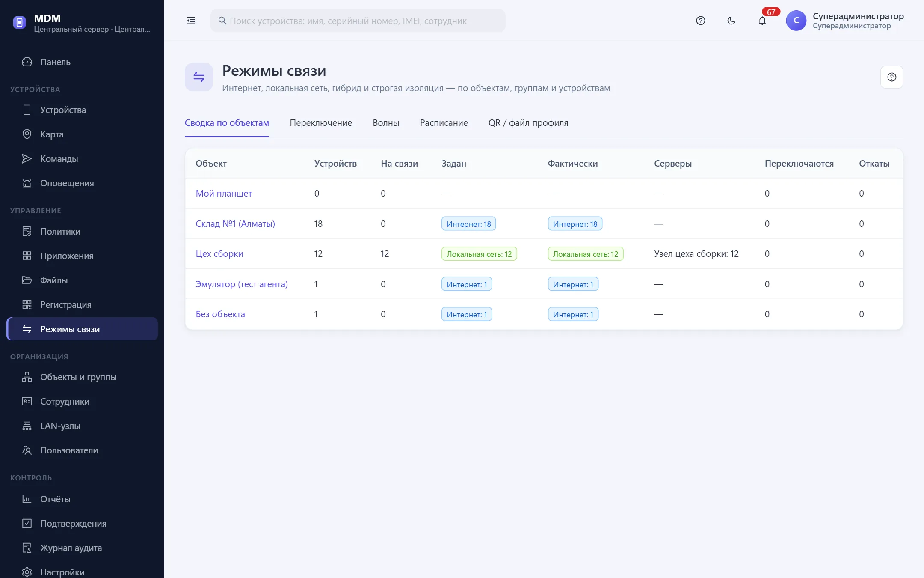Open Подтверждения in the sidebar

82,524
